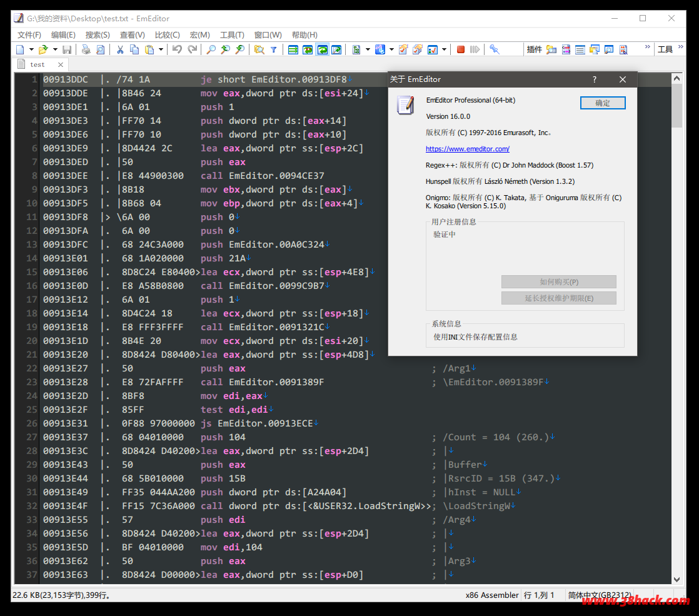Expand the Paste options dropdown arrow
Viewport: 699px width, 616px height.
[161, 49]
